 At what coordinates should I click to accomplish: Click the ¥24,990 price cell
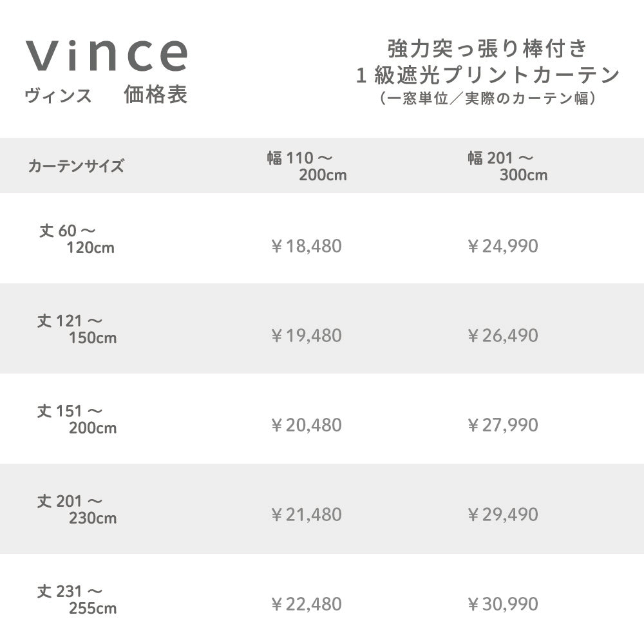coord(503,246)
